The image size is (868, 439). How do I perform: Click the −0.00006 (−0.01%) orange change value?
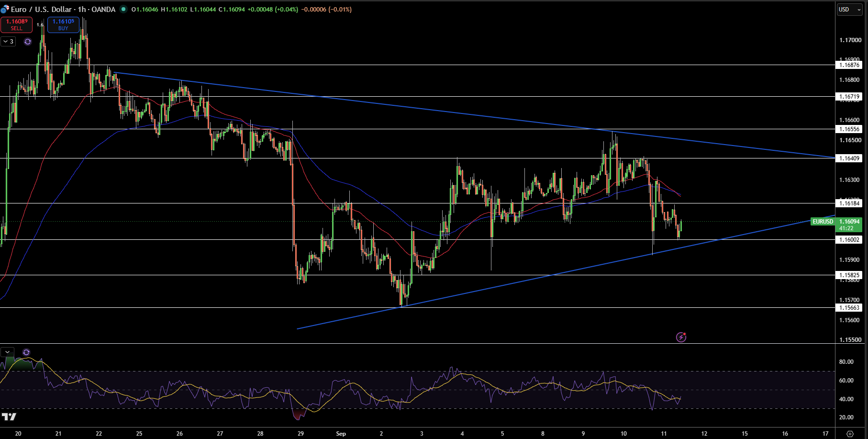click(326, 10)
